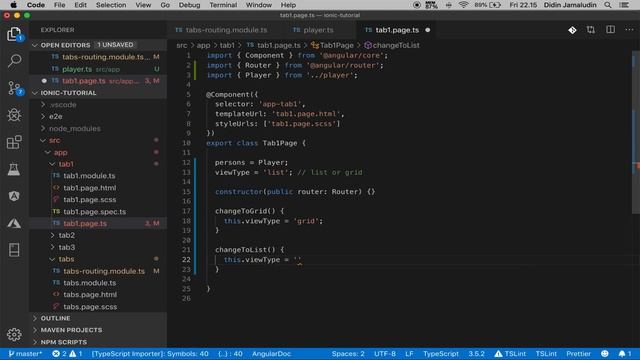Open macOS Spotlight search icon
Screen dimensions: 640x360
pyautogui.click(x=608, y=5)
